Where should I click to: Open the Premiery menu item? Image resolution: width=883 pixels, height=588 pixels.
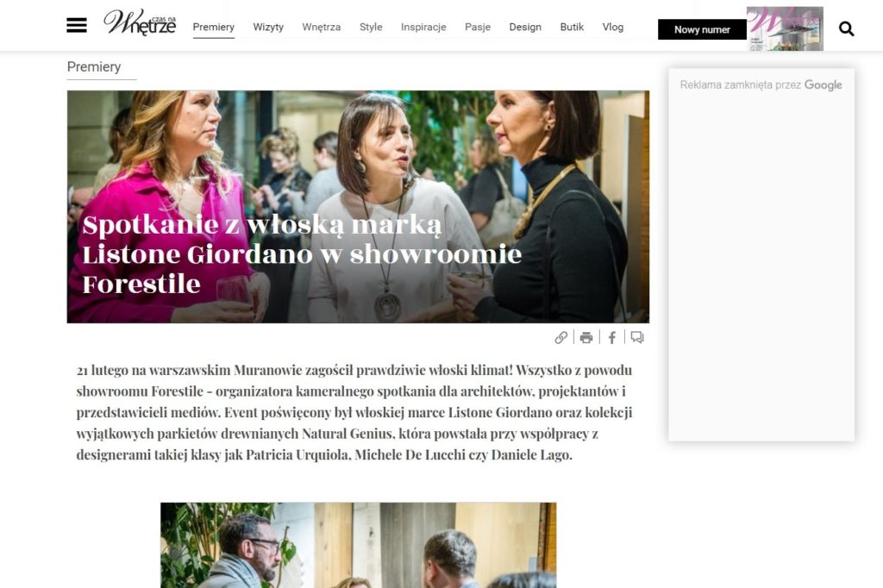coord(214,27)
